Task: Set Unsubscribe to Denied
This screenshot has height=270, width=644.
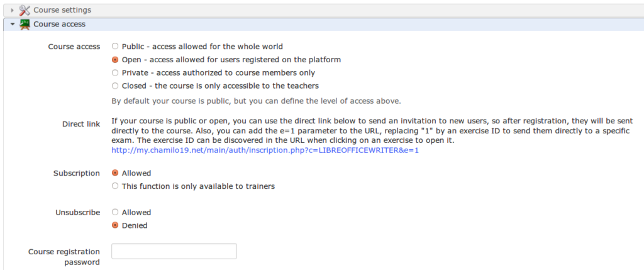Action: 115,225
